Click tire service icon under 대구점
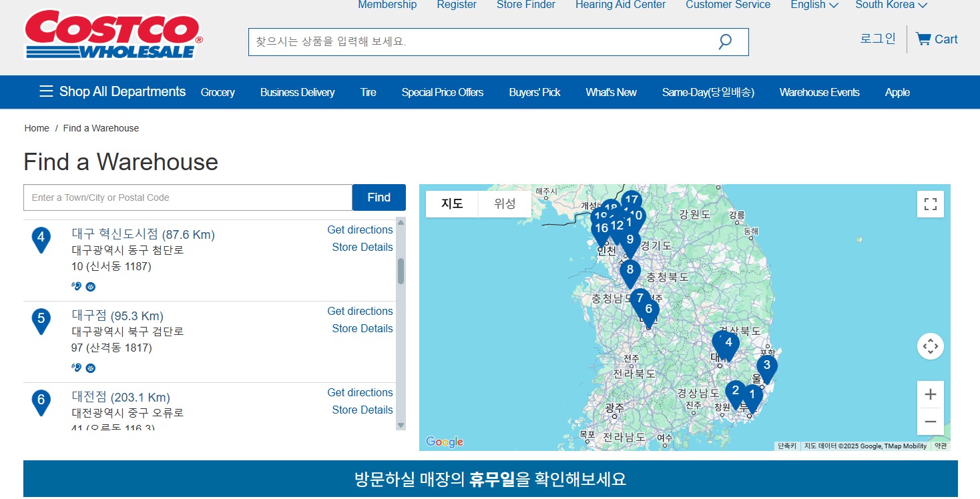Viewport: 980px width, 499px height. coord(91,368)
